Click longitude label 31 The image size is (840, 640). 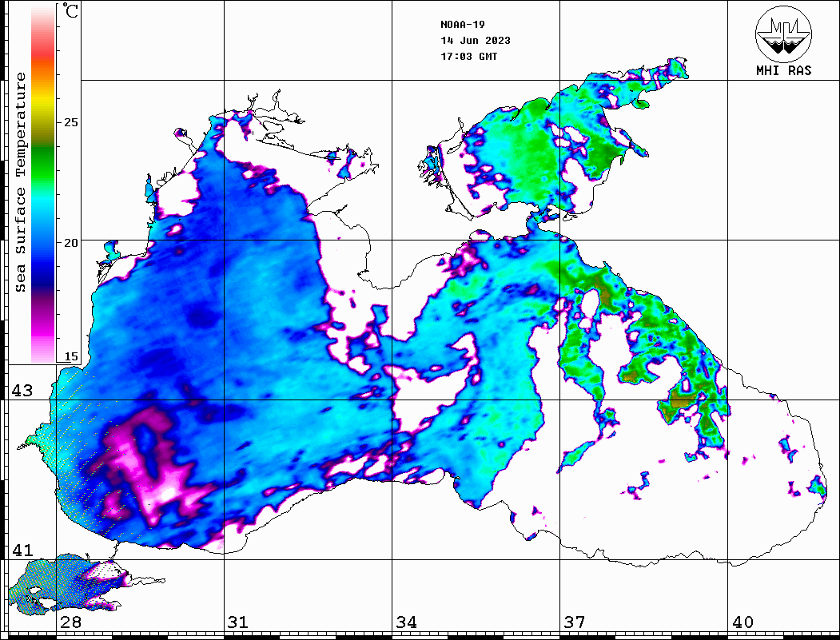click(238, 622)
